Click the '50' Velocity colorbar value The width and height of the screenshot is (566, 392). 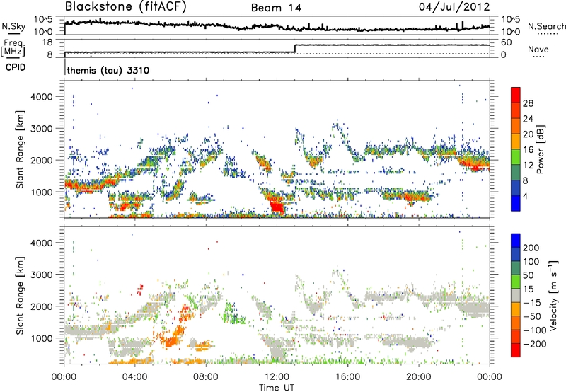[528, 275]
